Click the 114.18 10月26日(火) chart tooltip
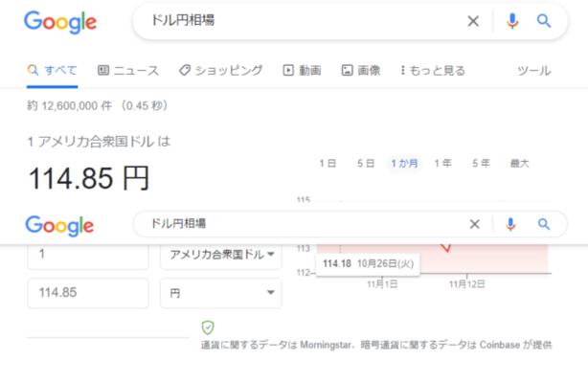 coord(368,264)
